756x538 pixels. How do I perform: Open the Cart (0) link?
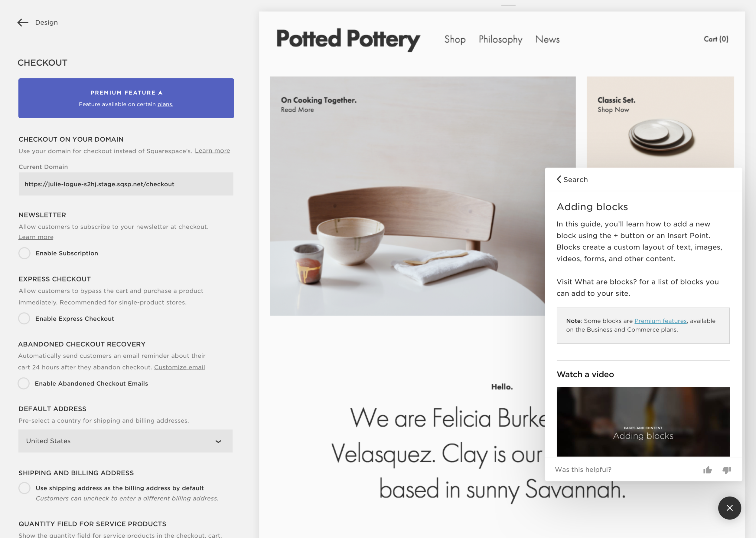click(x=716, y=39)
